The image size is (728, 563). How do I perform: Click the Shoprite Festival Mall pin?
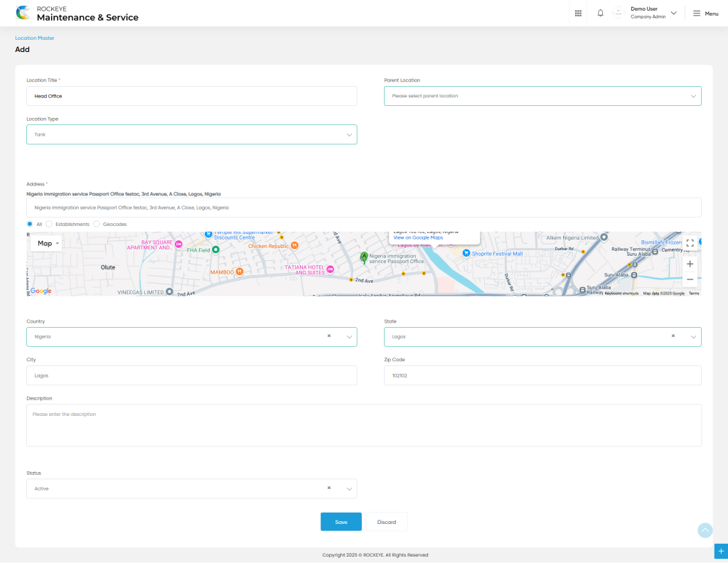[x=466, y=253]
